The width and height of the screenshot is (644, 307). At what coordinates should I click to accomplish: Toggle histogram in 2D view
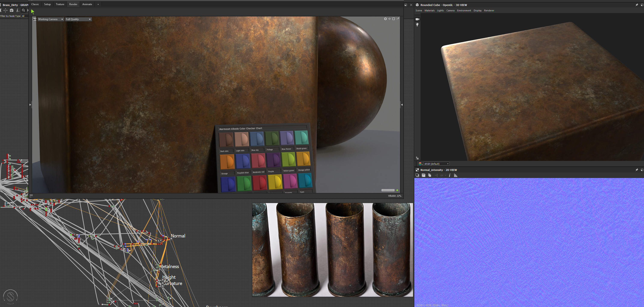455,175
